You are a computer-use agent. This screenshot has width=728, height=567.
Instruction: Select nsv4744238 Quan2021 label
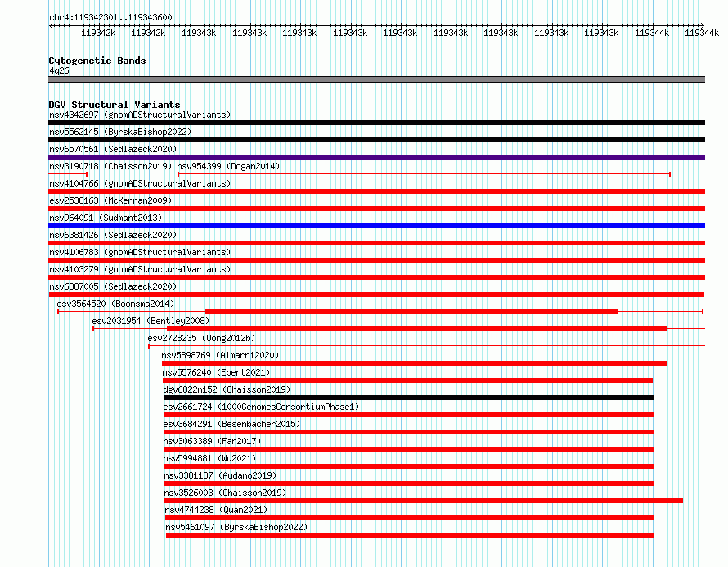click(217, 510)
